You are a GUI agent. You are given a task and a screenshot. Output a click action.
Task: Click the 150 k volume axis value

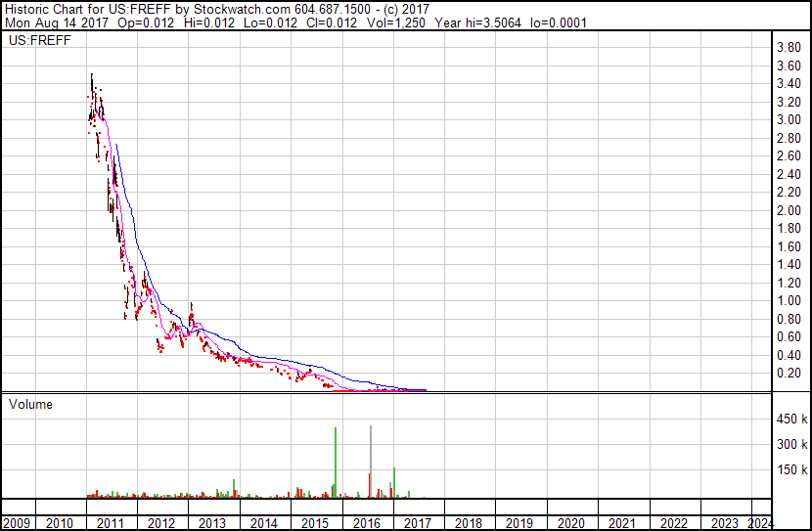coord(791,470)
